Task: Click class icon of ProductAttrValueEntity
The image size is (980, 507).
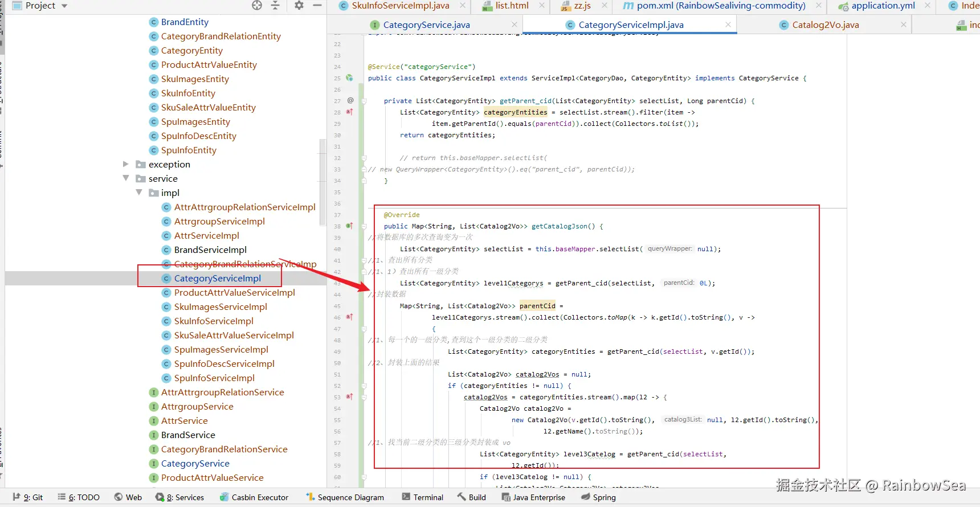Action: [153, 64]
